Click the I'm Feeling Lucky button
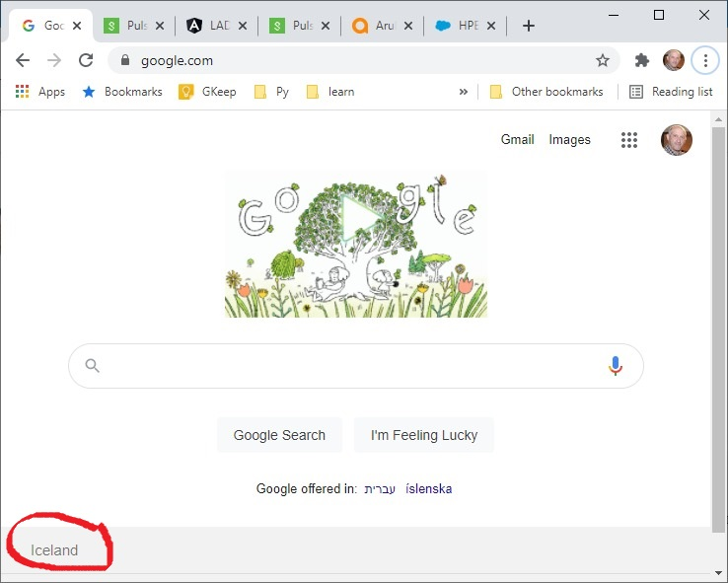Image resolution: width=728 pixels, height=583 pixels. 424,435
